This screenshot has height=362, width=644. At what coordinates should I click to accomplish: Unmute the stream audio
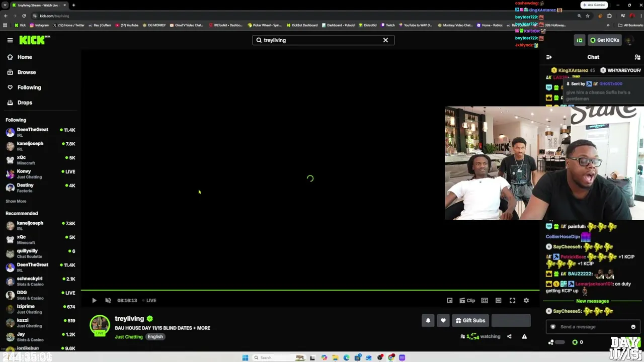click(x=108, y=301)
